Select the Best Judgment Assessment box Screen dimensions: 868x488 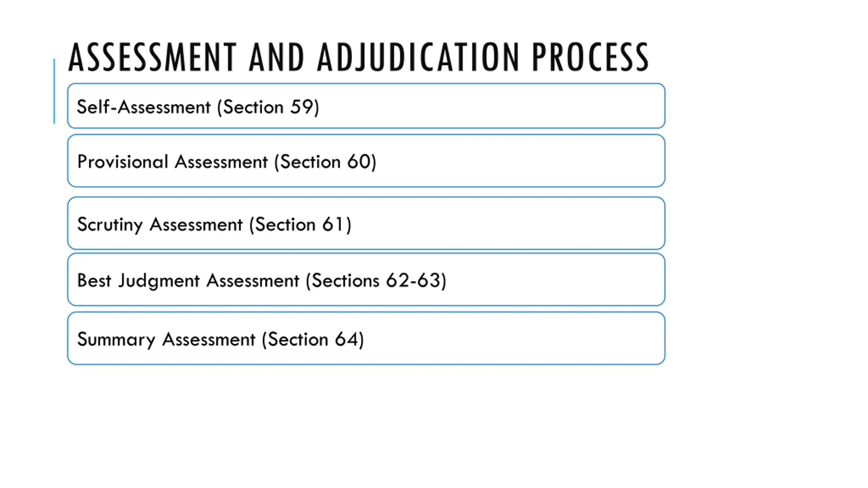pos(366,280)
